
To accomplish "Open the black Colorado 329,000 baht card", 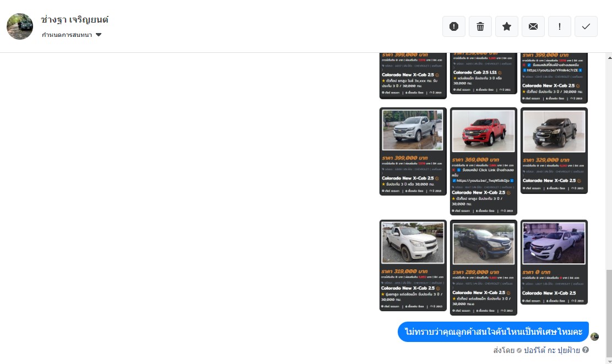I will point(554,150).
